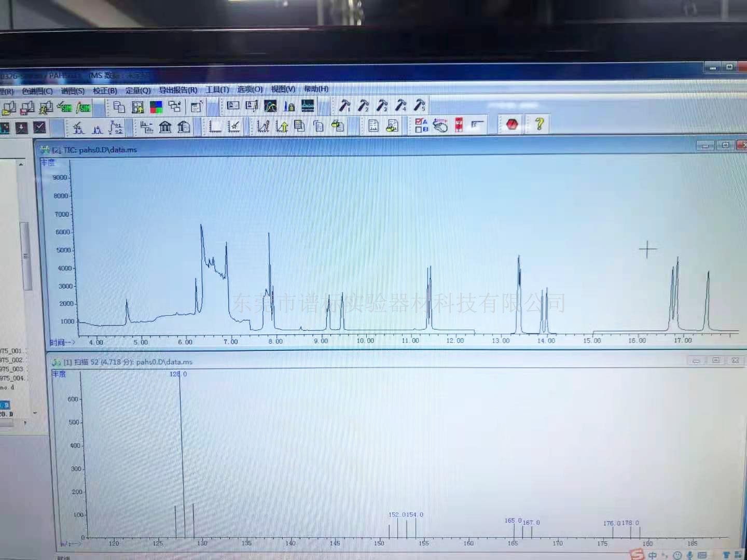
Task: Select file 975_003 in the left list
Action: pos(12,369)
